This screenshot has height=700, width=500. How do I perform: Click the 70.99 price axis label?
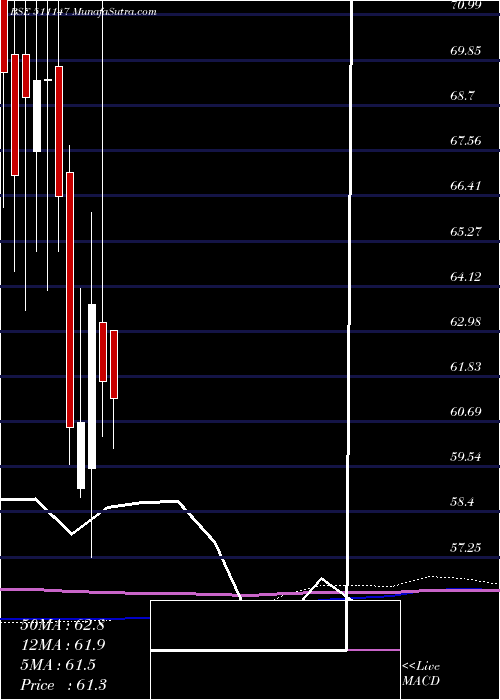(x=466, y=5)
